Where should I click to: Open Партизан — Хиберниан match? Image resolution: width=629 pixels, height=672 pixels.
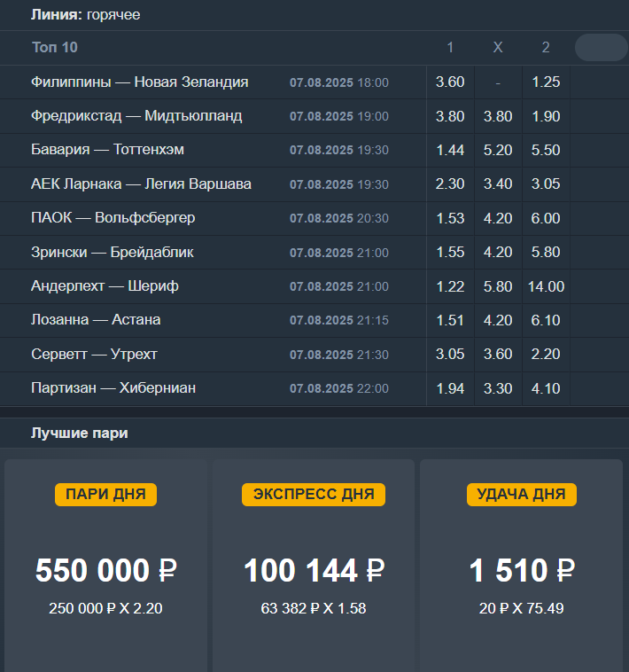[x=113, y=387]
